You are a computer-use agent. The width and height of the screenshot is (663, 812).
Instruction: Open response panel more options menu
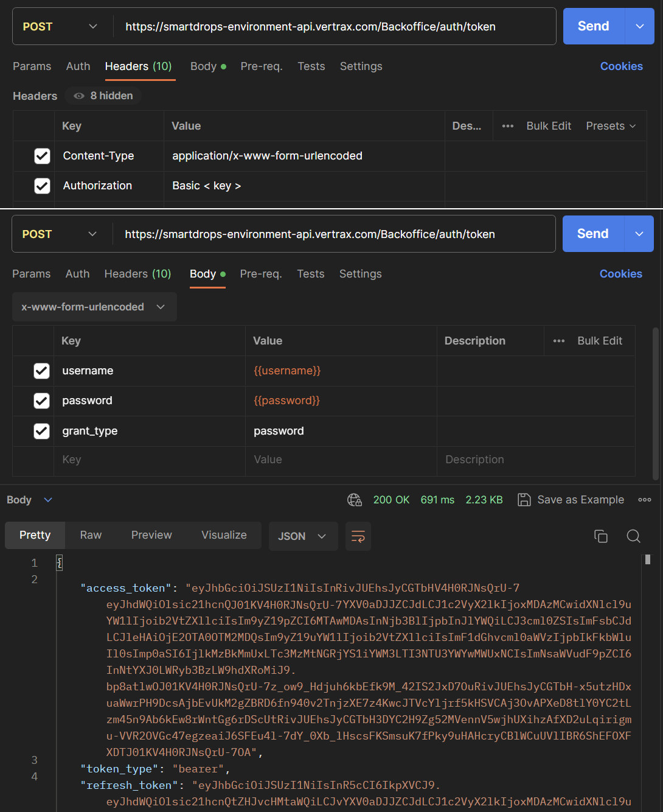coord(645,500)
